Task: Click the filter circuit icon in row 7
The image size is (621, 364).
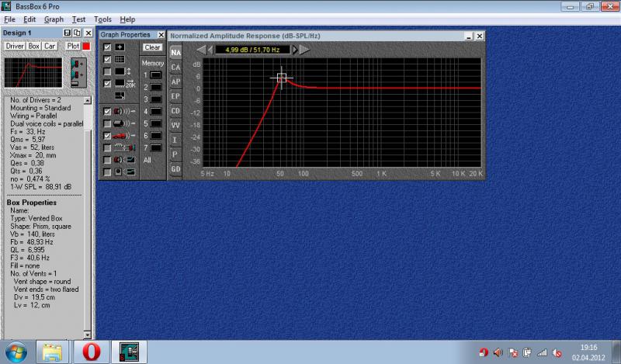Action: tap(125, 147)
